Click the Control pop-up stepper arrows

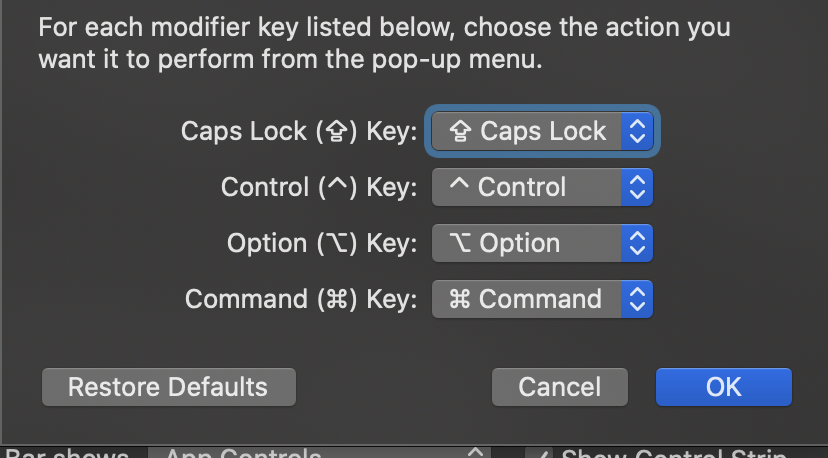637,187
